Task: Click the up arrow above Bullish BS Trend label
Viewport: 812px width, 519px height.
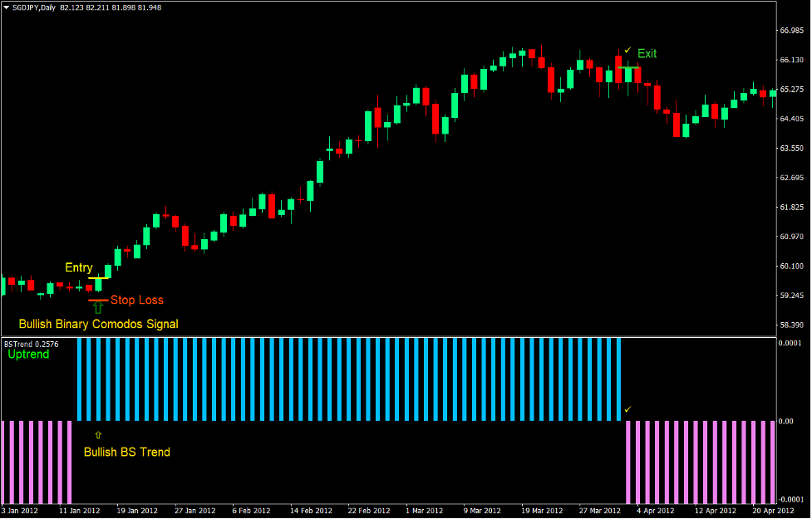Action: click(99, 433)
